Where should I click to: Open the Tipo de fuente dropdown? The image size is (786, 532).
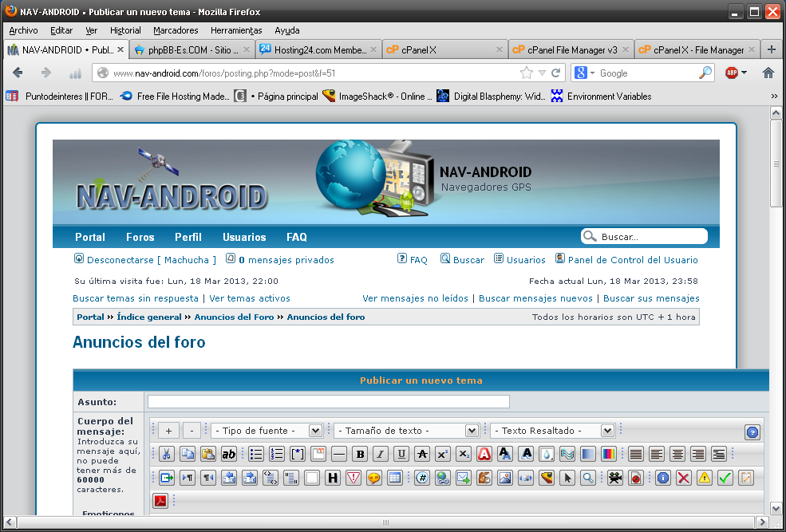click(x=267, y=431)
